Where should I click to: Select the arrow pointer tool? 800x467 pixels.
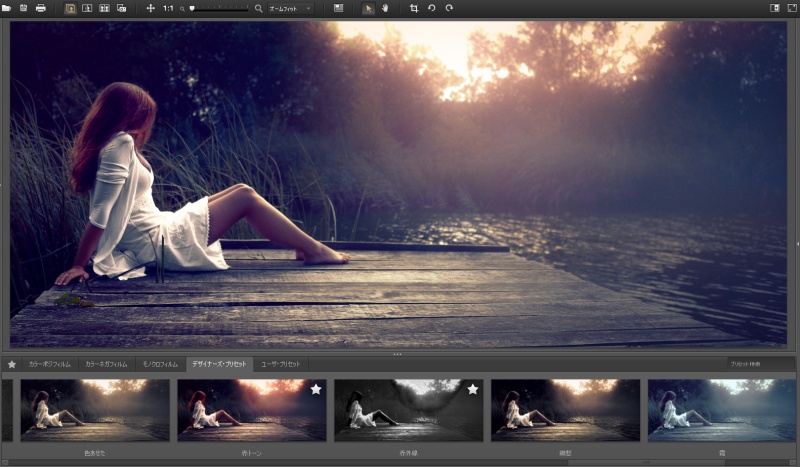(368, 8)
